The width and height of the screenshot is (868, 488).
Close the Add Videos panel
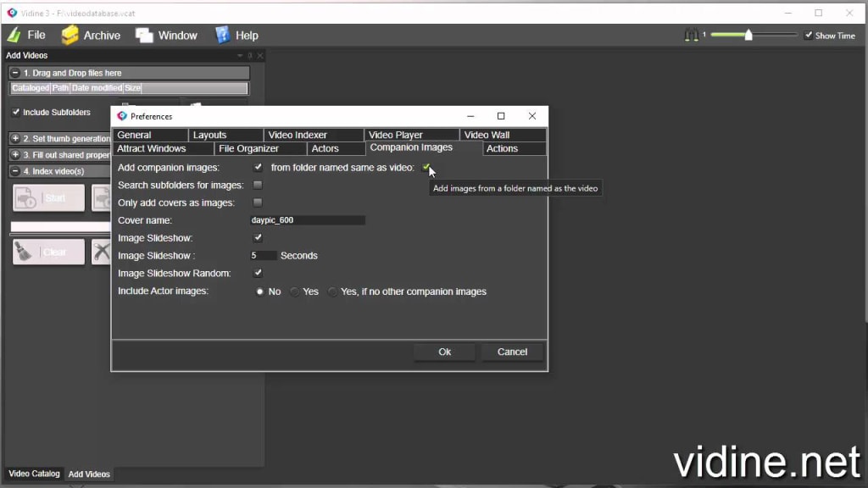tap(260, 55)
